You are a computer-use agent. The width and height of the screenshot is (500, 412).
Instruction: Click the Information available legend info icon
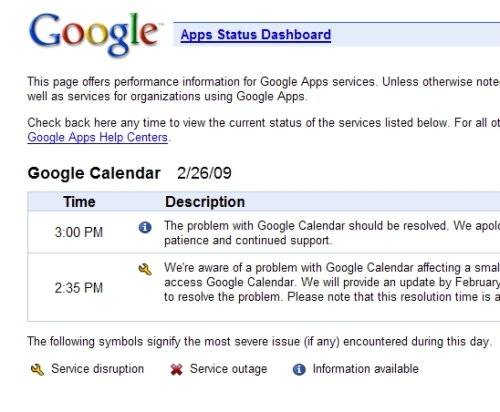(299, 369)
